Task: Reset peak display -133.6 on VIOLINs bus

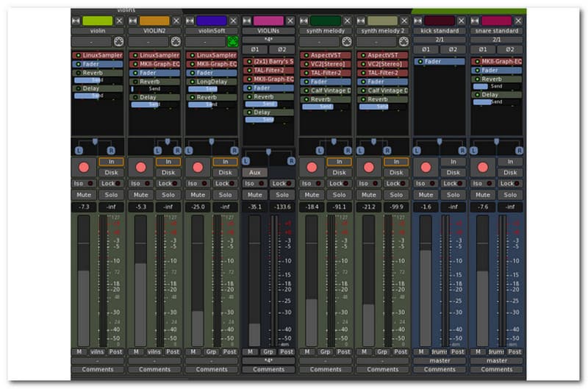Action: tap(282, 207)
